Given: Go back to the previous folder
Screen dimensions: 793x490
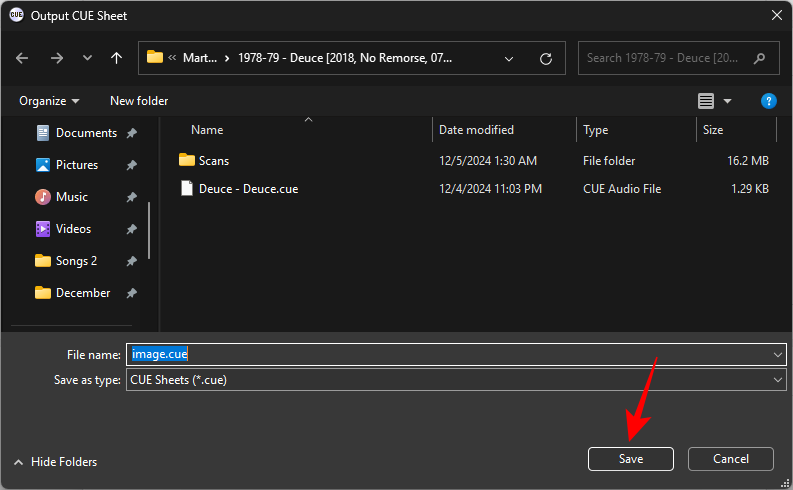Looking at the screenshot, I should click(23, 58).
